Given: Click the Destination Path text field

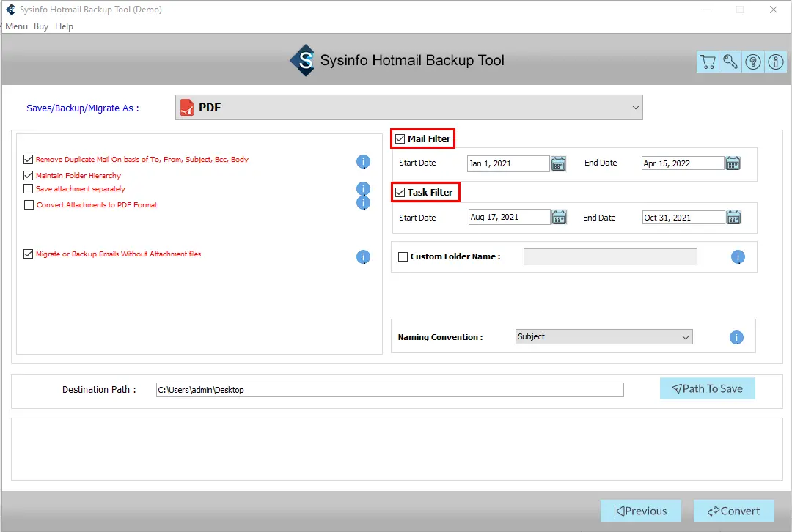Looking at the screenshot, I should click(x=389, y=390).
